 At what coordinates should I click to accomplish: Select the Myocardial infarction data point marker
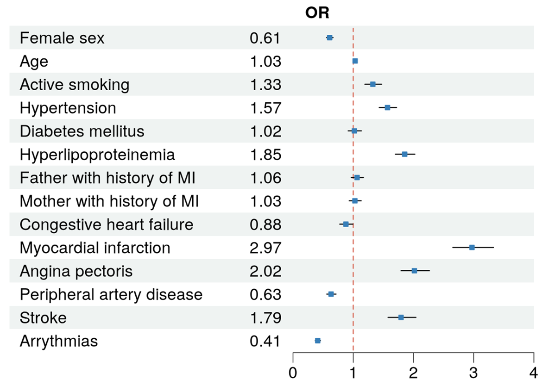pyautogui.click(x=472, y=248)
